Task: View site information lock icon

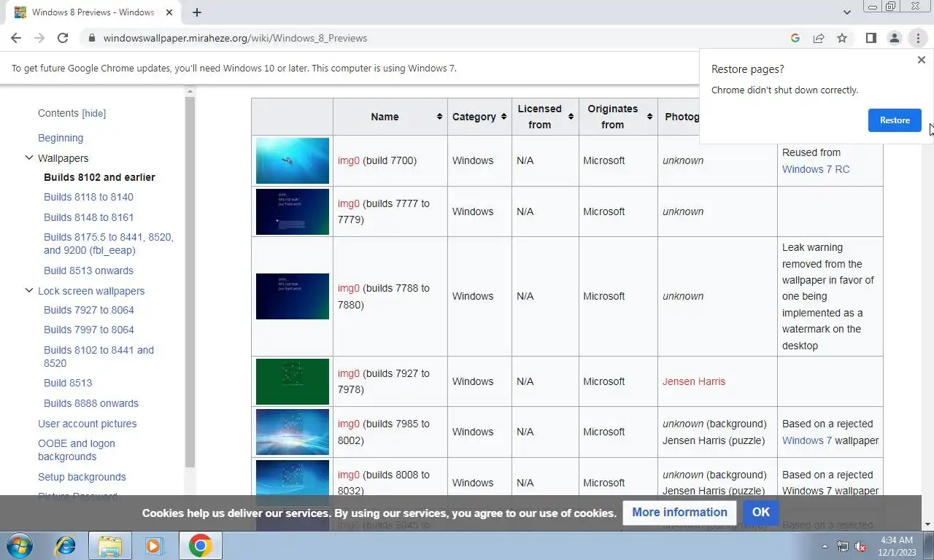Action: click(90, 38)
